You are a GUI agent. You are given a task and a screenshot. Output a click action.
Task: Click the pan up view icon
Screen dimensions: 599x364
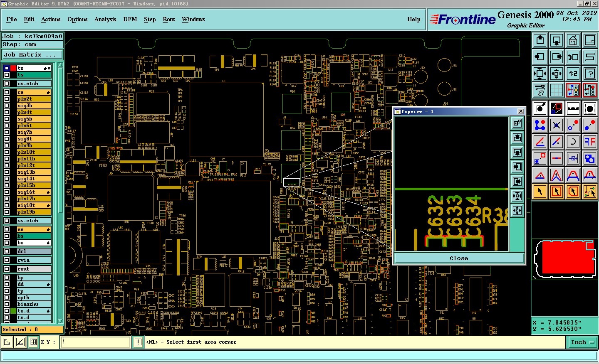[540, 40]
